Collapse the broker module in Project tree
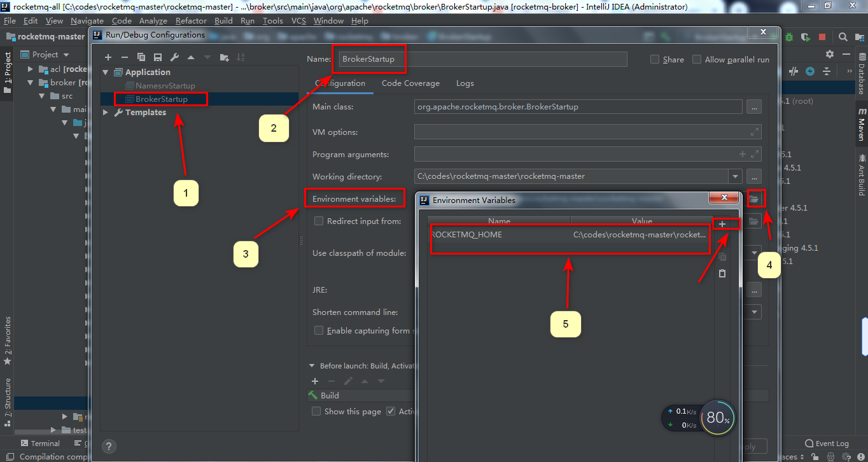 point(30,83)
